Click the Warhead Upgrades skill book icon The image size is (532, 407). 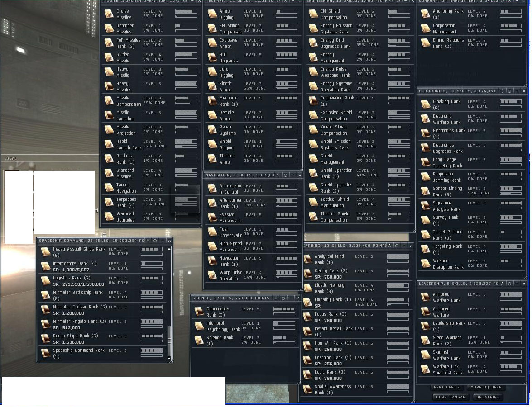(x=109, y=217)
